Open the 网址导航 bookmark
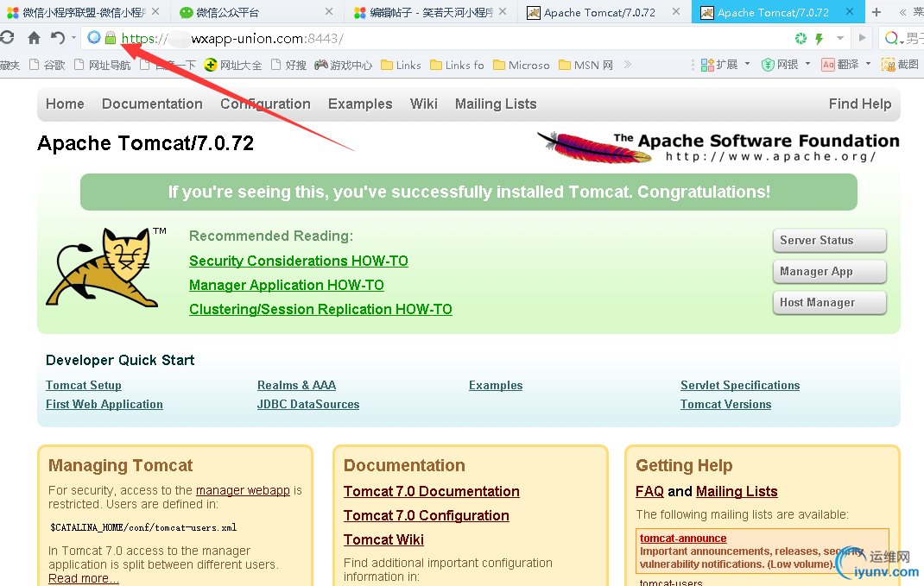Screen dimensions: 924x586 [x=103, y=65]
